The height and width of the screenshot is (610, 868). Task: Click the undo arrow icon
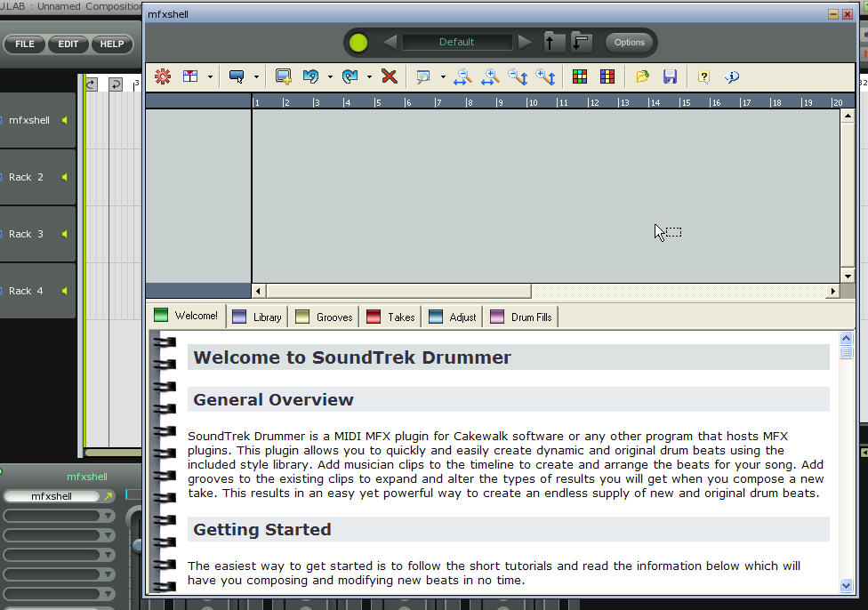coord(310,76)
